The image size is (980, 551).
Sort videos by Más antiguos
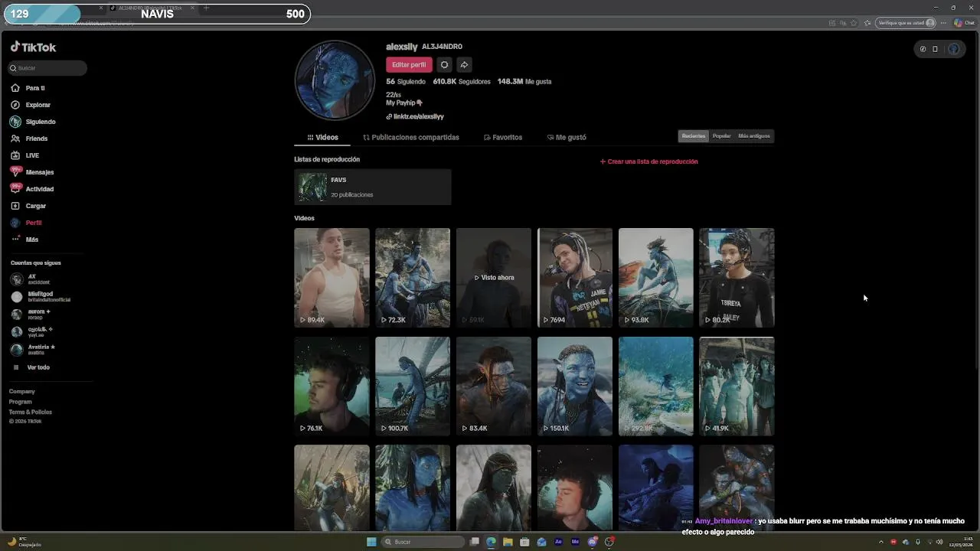[x=754, y=136]
